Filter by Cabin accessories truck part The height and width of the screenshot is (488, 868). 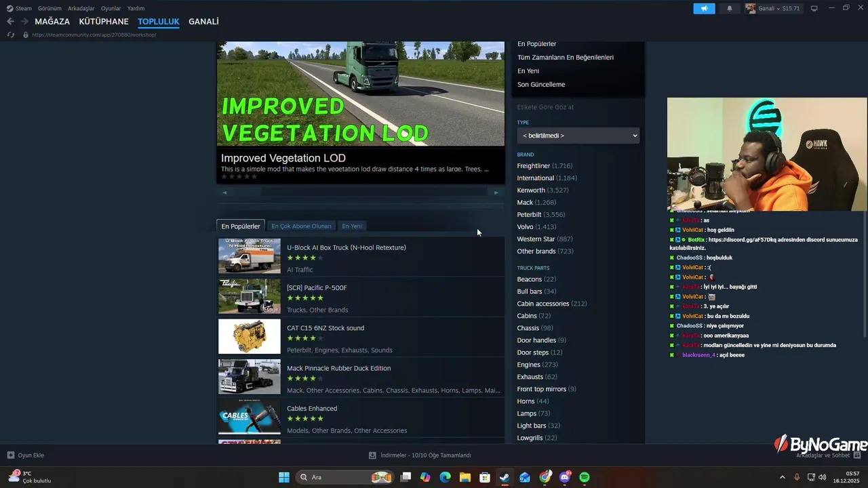[x=552, y=304]
